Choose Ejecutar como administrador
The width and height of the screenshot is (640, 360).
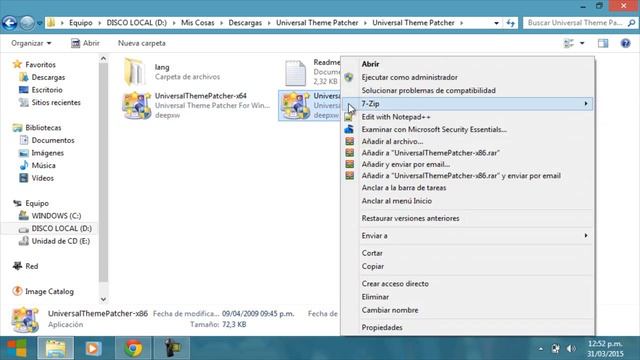(409, 77)
